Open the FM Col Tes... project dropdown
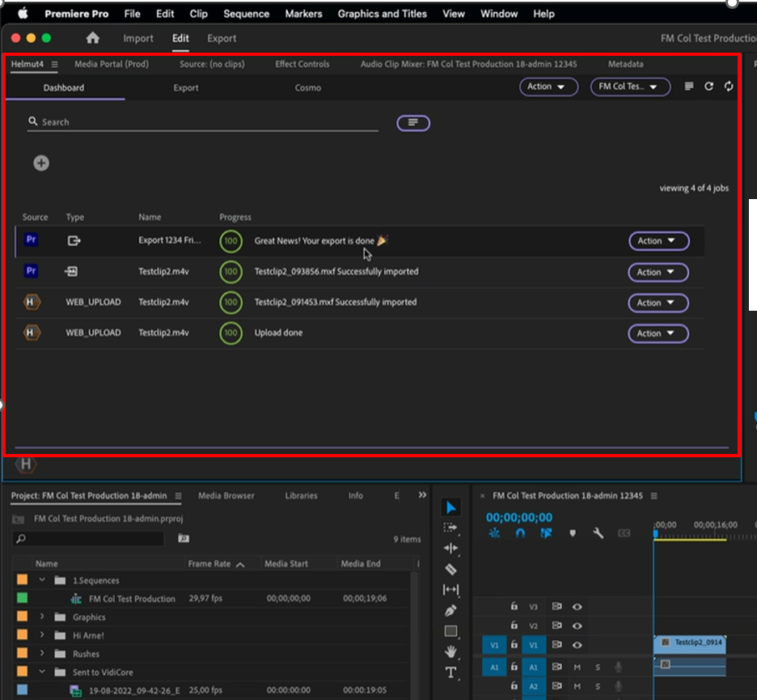This screenshot has width=757, height=700. [630, 87]
